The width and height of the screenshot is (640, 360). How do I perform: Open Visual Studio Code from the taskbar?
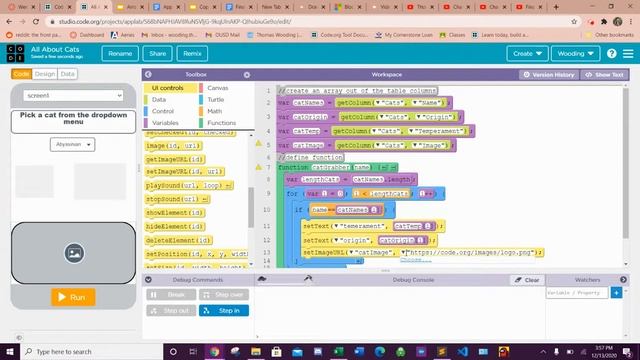tap(462, 351)
